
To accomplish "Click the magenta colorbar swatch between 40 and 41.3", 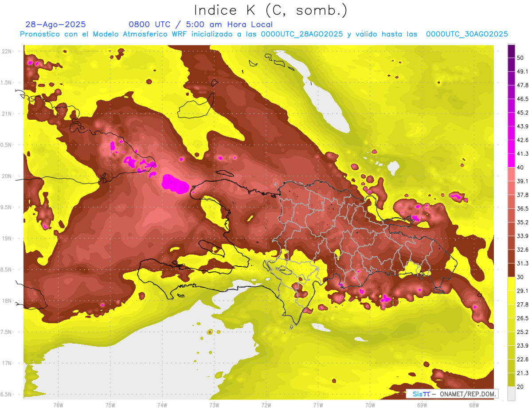I will tap(511, 160).
